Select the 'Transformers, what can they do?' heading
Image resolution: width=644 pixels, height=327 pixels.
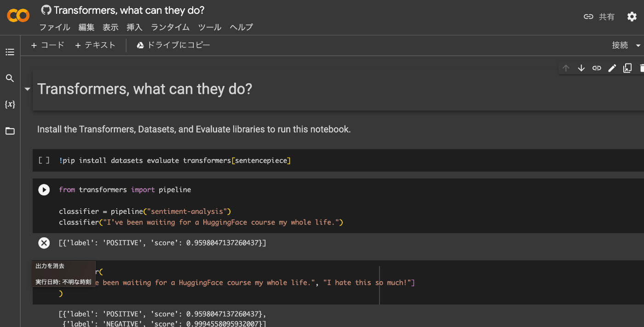coord(145,89)
